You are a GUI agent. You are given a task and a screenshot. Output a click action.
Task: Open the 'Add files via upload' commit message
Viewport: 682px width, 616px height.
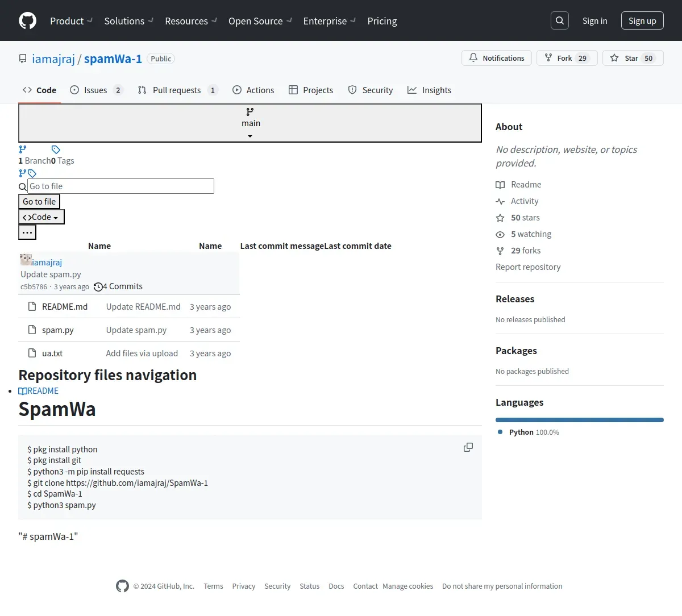[x=142, y=353]
